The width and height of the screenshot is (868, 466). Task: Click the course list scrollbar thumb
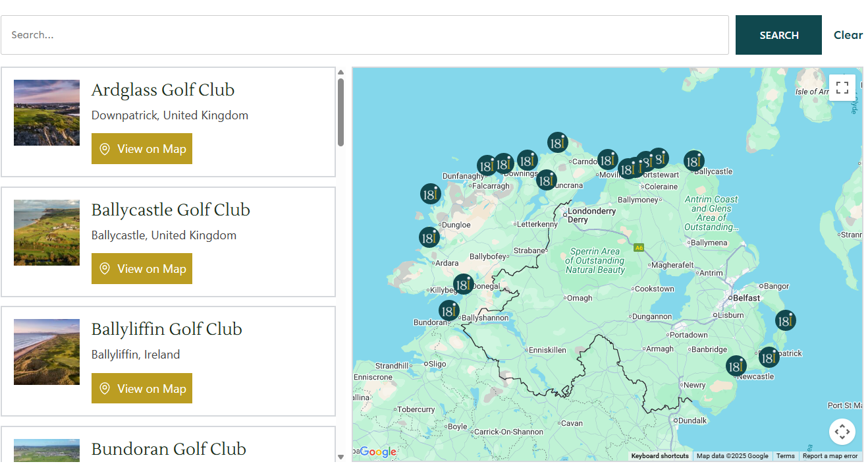point(340,112)
